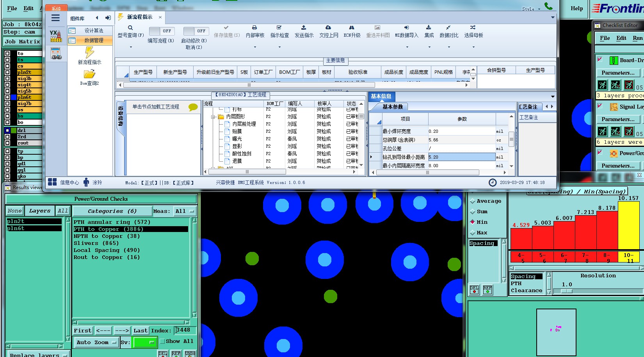Toggle the checkbox for layer sig3b in Job Matrix
This screenshot has width=644, height=357.
pos(7,79)
